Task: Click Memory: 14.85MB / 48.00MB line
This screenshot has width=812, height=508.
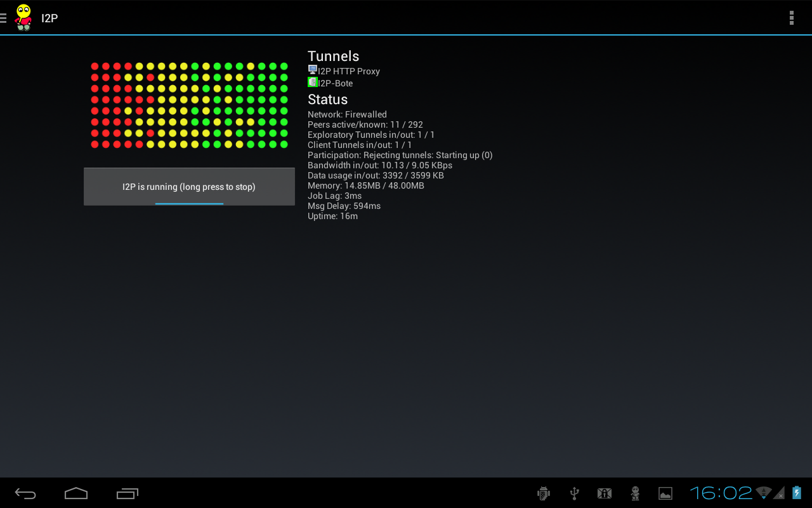Action: point(366,185)
